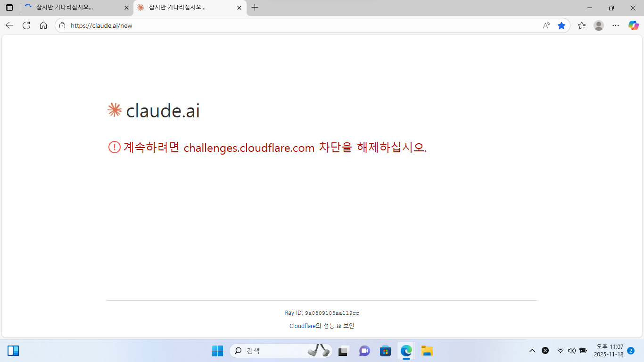Image resolution: width=644 pixels, height=362 pixels.
Task: Click the black X tray icon
Action: 545,351
